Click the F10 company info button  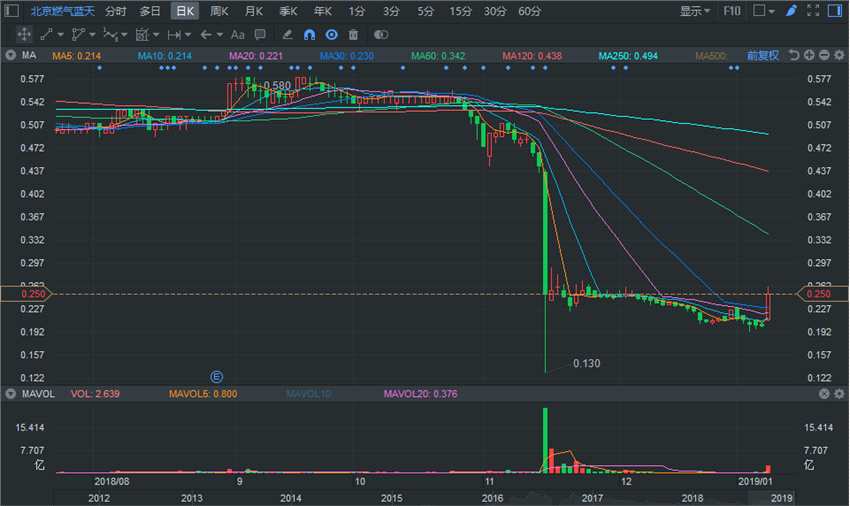[732, 11]
